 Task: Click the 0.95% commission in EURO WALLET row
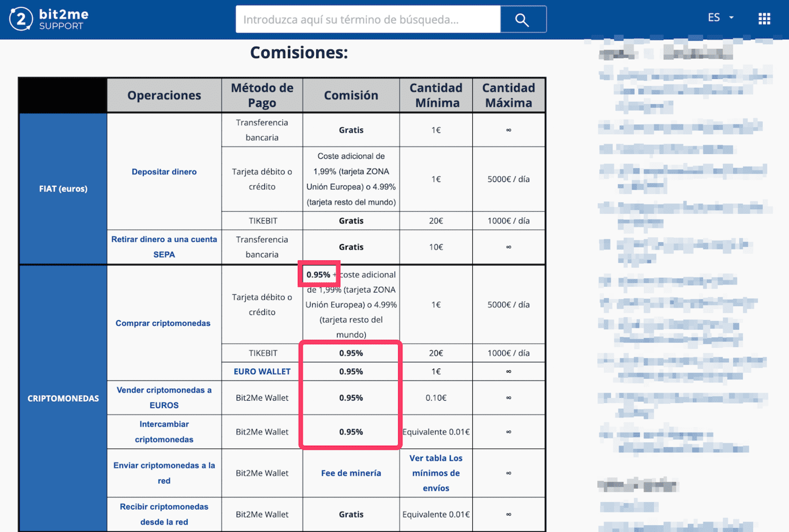click(x=351, y=371)
